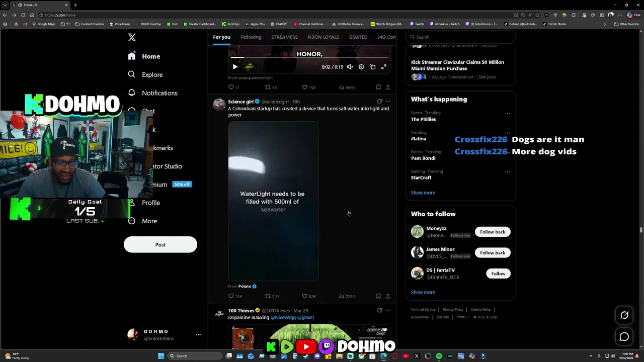Select the For you tab
The width and height of the screenshot is (644, 362).
tap(221, 37)
